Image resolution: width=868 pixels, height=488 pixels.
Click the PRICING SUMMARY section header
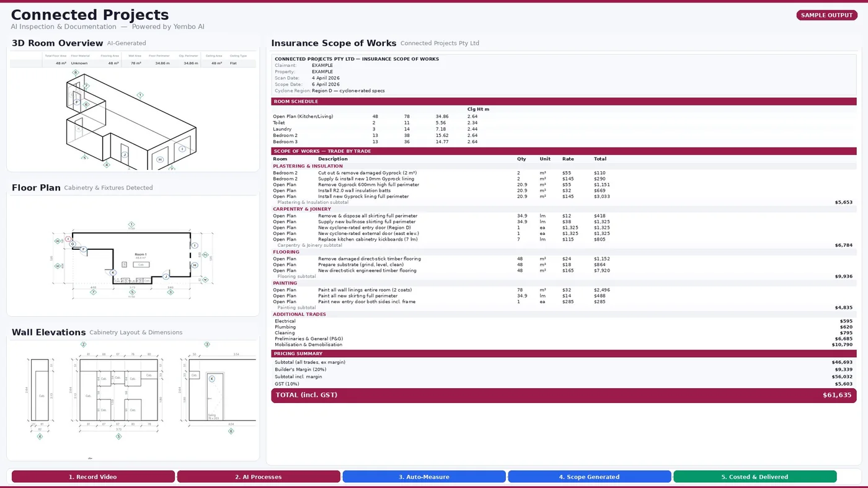(x=564, y=353)
